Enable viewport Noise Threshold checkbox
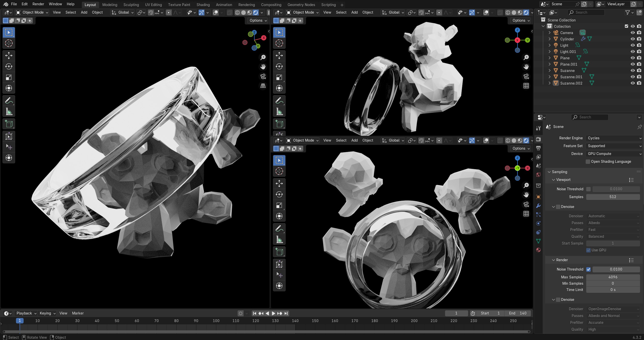 (x=588, y=189)
